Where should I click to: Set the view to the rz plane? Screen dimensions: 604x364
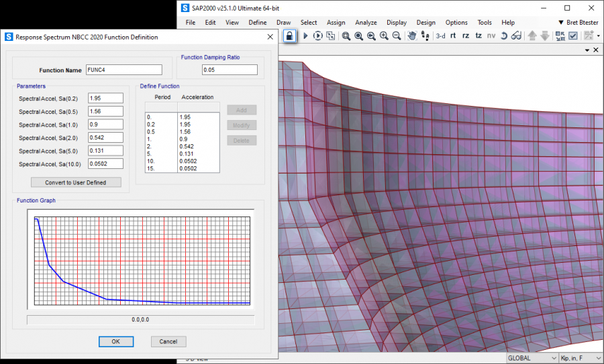466,36
